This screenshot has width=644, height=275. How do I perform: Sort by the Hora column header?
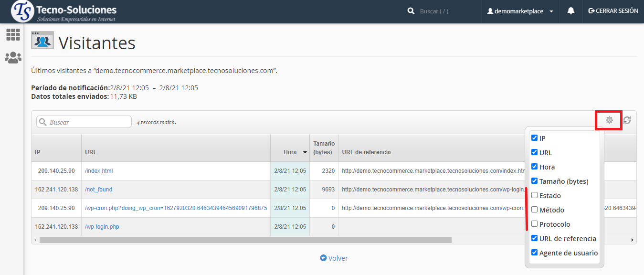pos(290,152)
